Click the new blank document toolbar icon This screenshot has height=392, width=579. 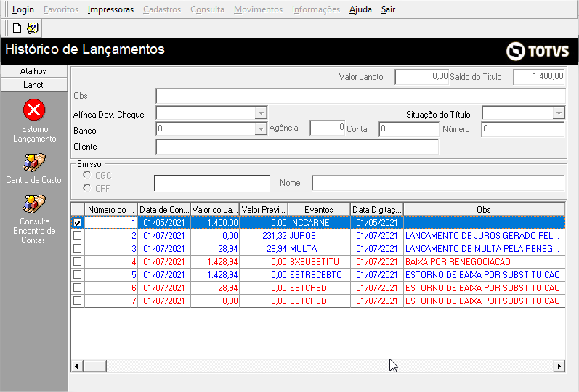point(17,28)
